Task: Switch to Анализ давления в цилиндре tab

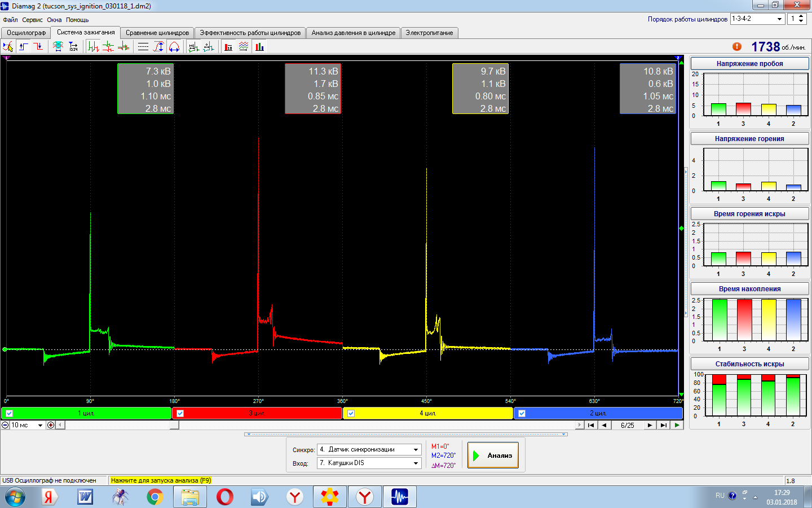Action: coord(354,33)
